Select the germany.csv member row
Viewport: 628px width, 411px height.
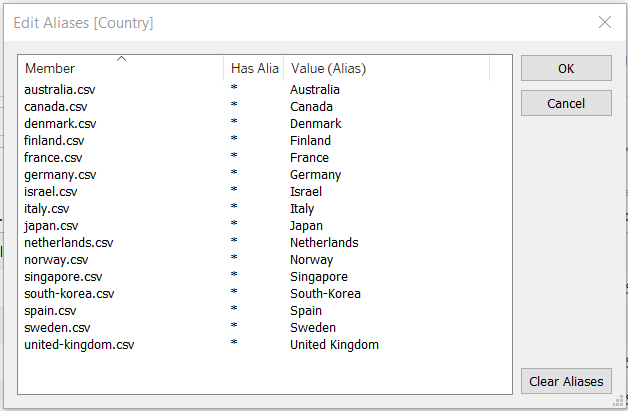[x=60, y=175]
